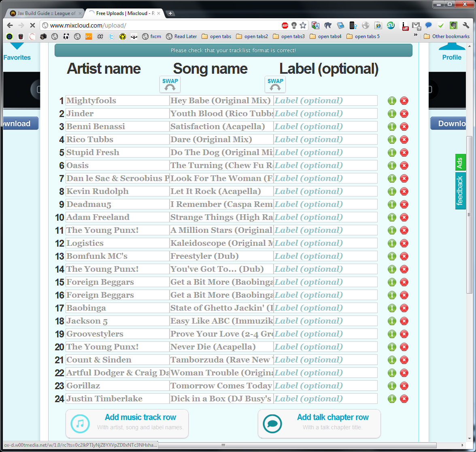The image size is (476, 452).
Task: Open a new browser tab
Action: click(x=170, y=13)
